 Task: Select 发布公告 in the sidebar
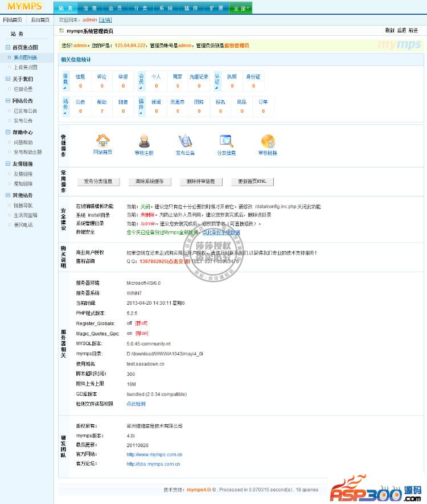[23, 121]
